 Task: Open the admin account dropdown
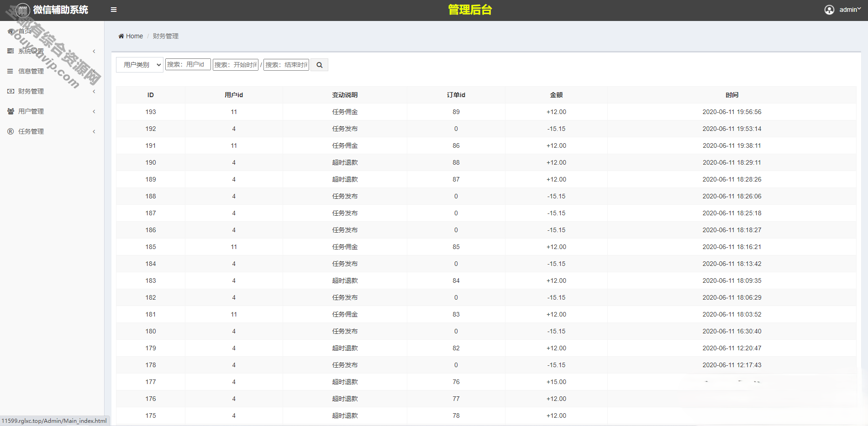tap(850, 10)
